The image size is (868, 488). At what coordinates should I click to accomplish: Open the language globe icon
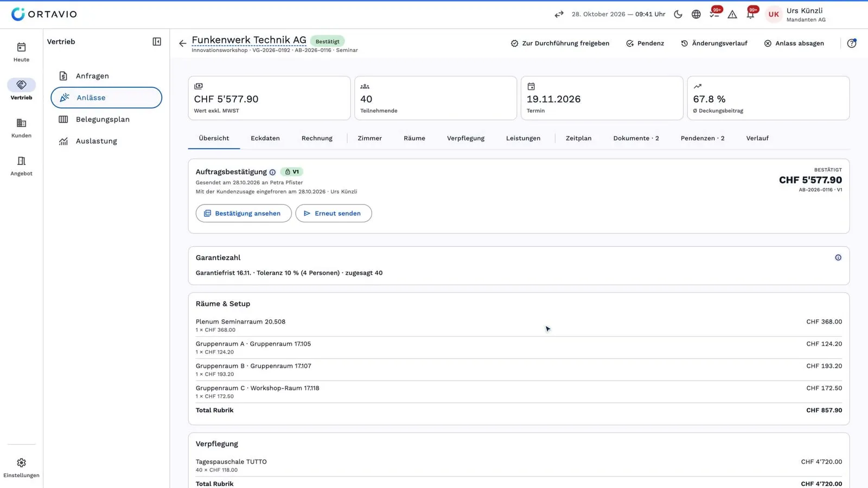[x=696, y=15]
